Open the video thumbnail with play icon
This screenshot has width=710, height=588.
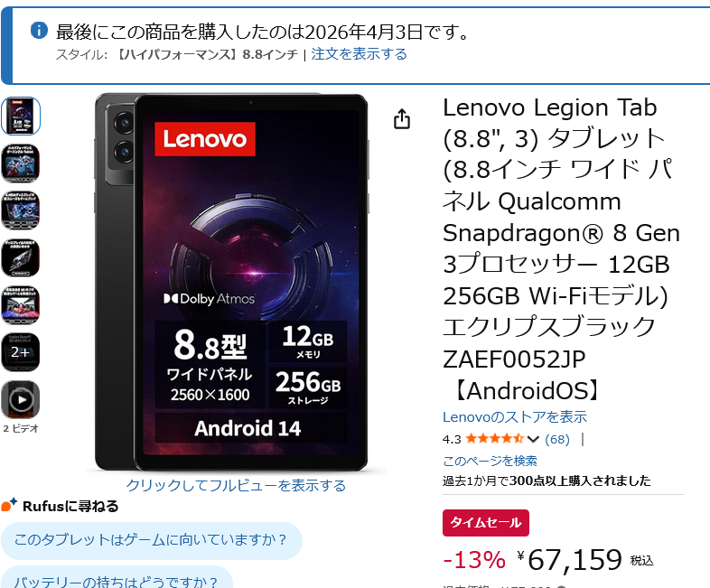click(x=21, y=399)
